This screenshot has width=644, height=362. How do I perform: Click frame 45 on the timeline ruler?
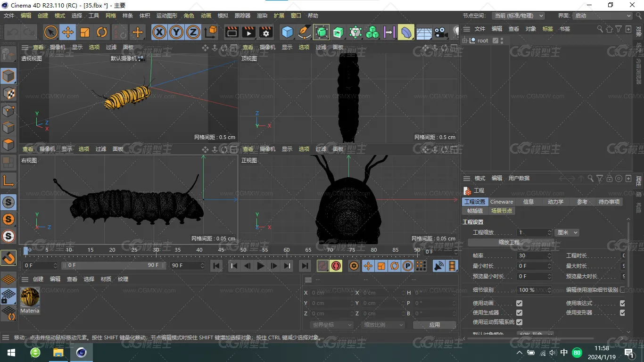221,250
